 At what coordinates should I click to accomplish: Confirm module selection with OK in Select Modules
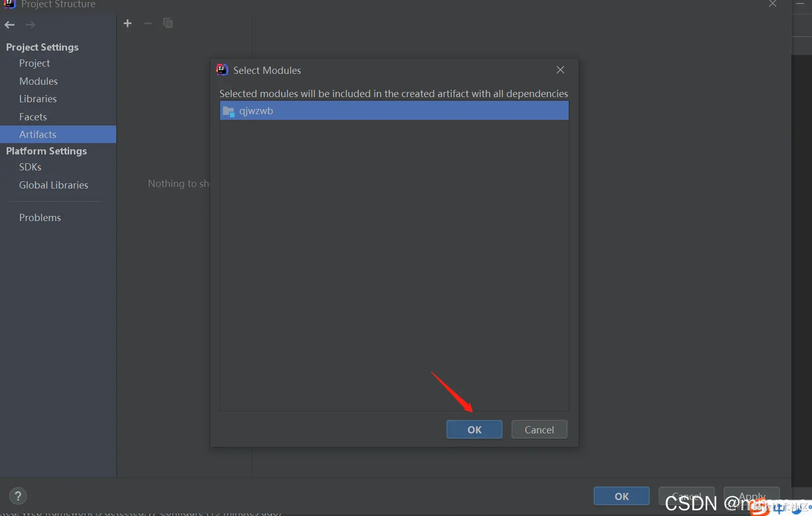tap(474, 430)
